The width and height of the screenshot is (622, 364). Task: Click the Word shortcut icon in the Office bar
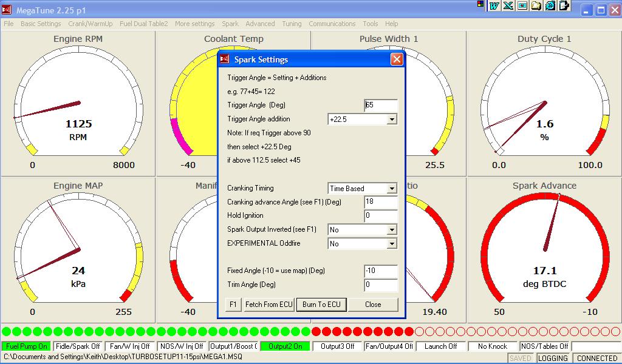494,5
